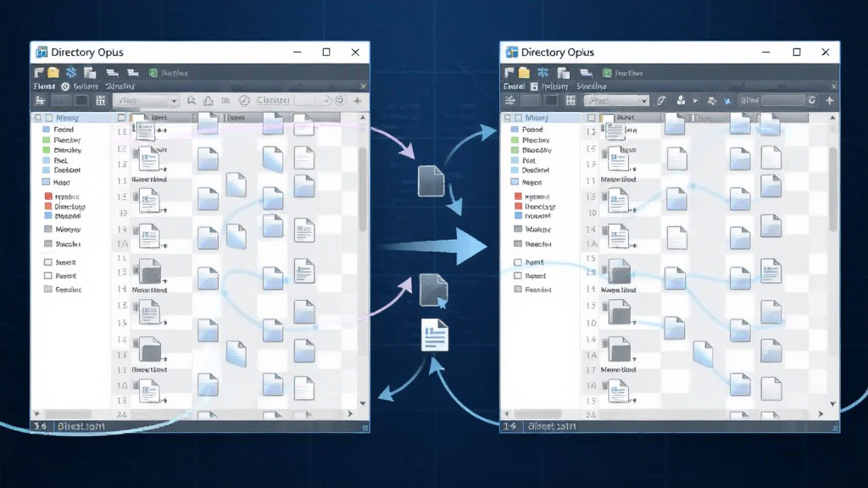Toggle column header checkbox of right window file list
The width and height of the screenshot is (868, 488).
(x=591, y=117)
